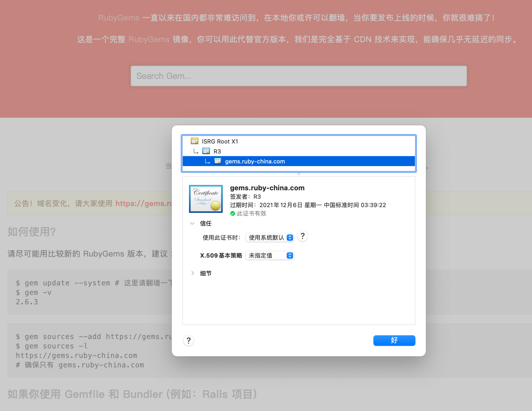Click the large Certificate Standard image
Image resolution: width=532 pixels, height=411 pixels.
tap(206, 199)
